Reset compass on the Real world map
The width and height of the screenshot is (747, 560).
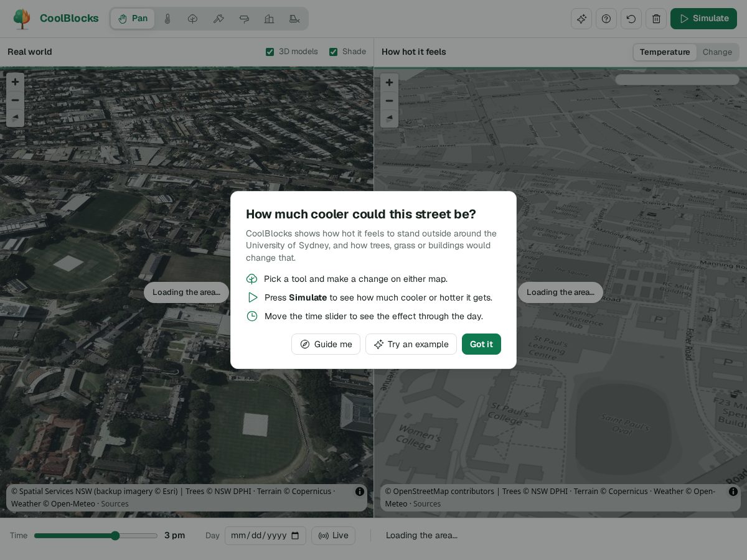point(16,118)
